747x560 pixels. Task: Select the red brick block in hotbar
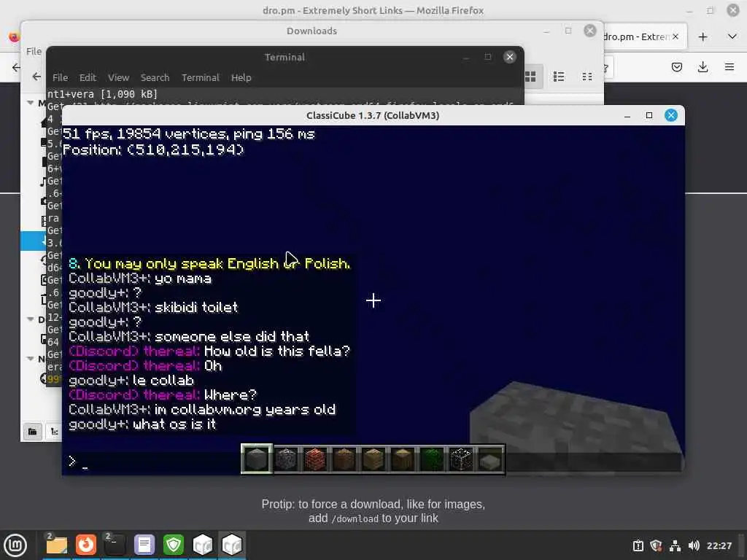315,459
